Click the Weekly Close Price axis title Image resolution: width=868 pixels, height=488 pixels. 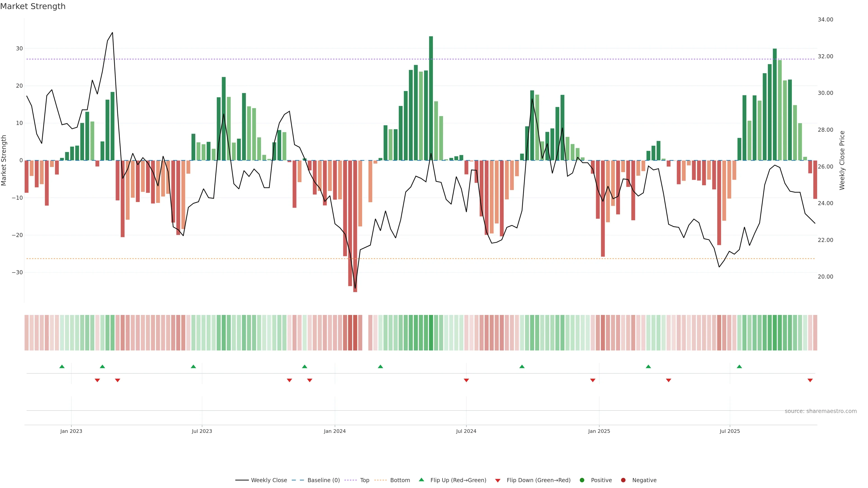[842, 160]
